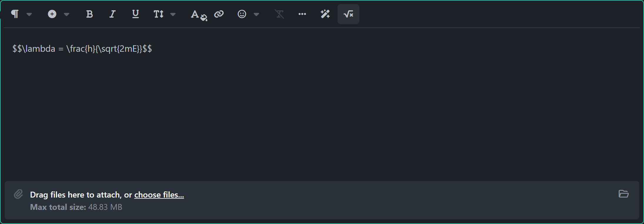This screenshot has width=644, height=224.
Task: Click the choose files link
Action: click(x=159, y=195)
